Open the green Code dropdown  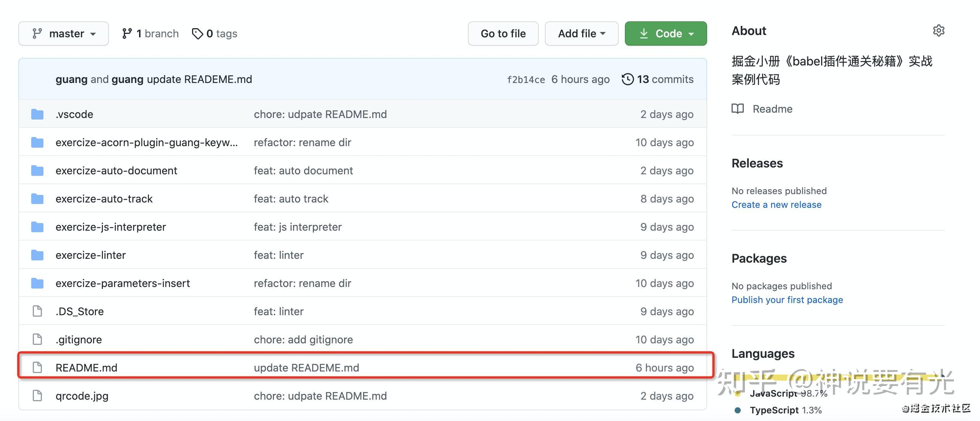[x=666, y=33]
